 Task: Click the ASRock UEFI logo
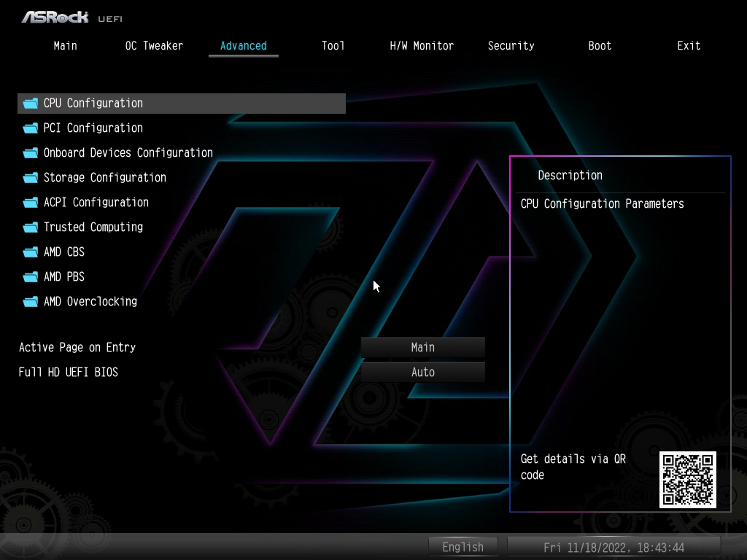[72, 17]
